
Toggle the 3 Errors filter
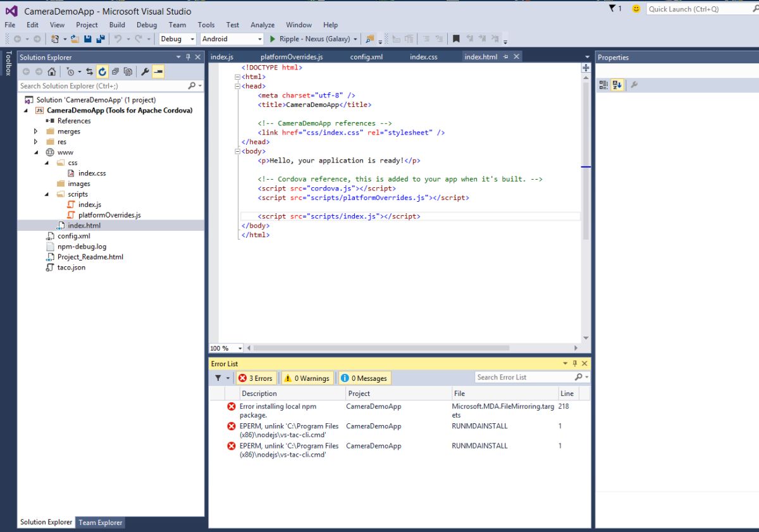click(x=255, y=378)
